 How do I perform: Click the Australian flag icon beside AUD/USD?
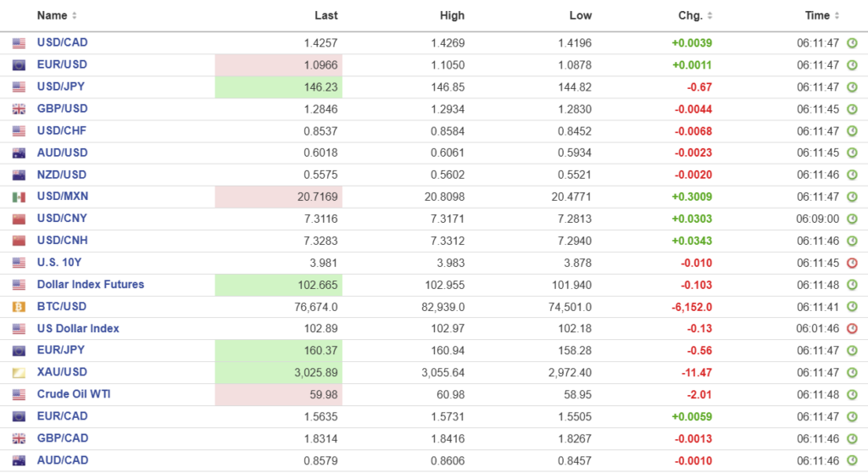click(19, 153)
